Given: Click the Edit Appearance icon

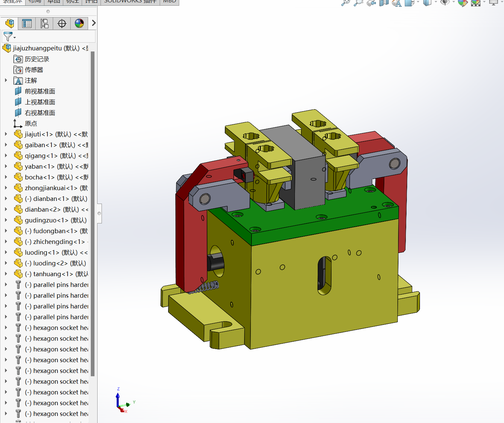Looking at the screenshot, I should point(463,3).
